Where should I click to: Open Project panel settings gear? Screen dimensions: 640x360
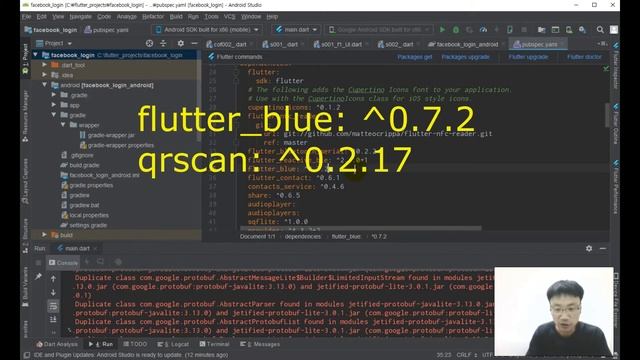pos(180,43)
